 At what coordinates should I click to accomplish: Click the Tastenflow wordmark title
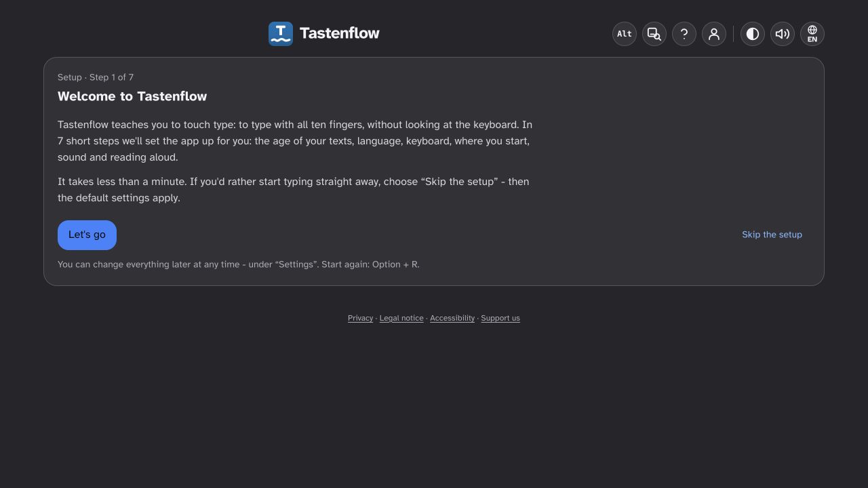340,33
